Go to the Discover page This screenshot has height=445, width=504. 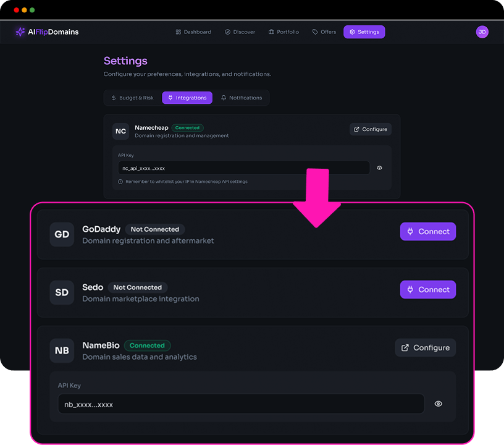tap(240, 32)
